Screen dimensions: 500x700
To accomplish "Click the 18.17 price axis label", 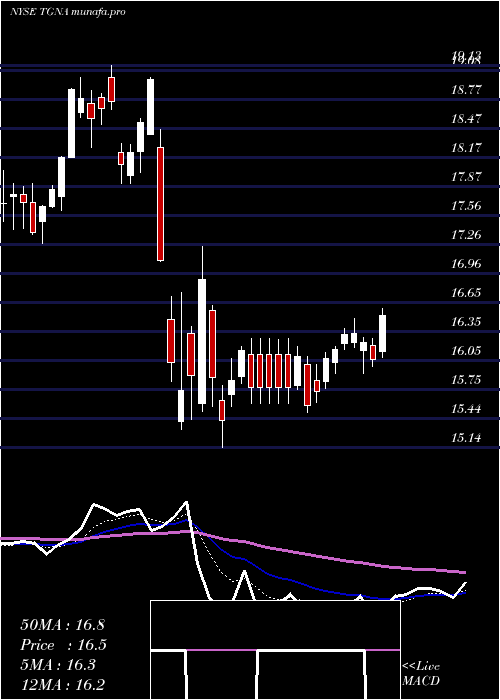I will click(466, 148).
